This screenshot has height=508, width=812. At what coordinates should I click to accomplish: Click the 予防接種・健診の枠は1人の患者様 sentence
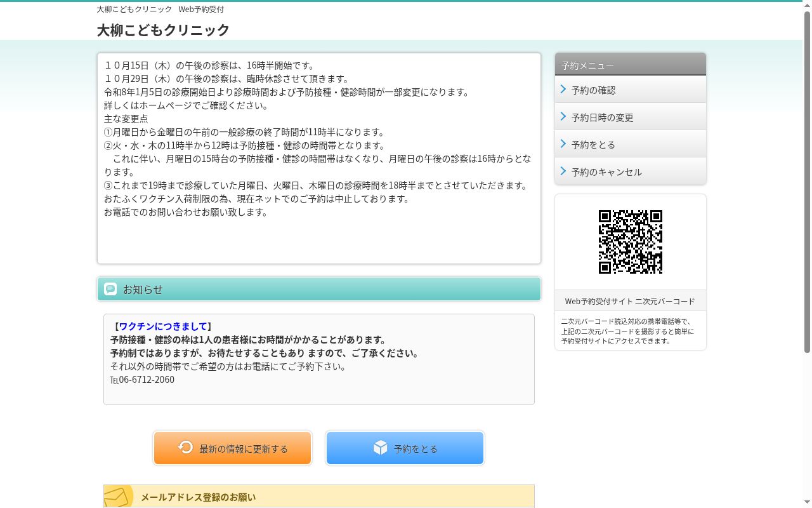click(x=248, y=340)
